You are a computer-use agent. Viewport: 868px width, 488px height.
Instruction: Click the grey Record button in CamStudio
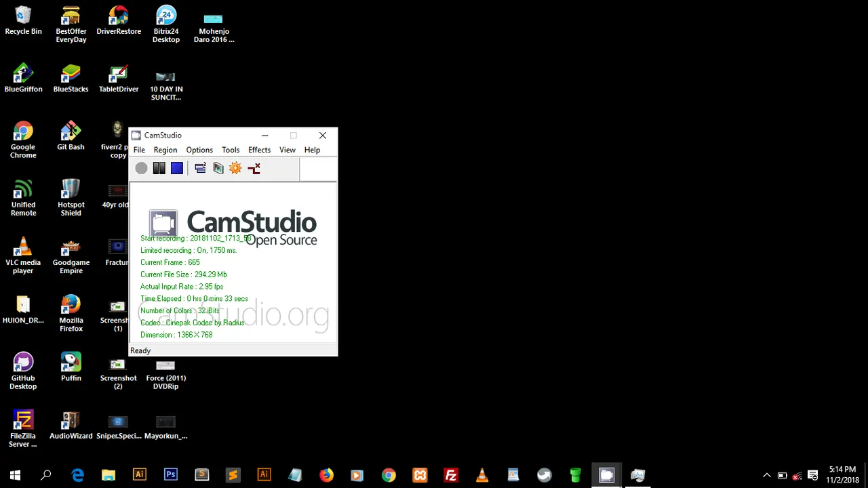coord(141,168)
